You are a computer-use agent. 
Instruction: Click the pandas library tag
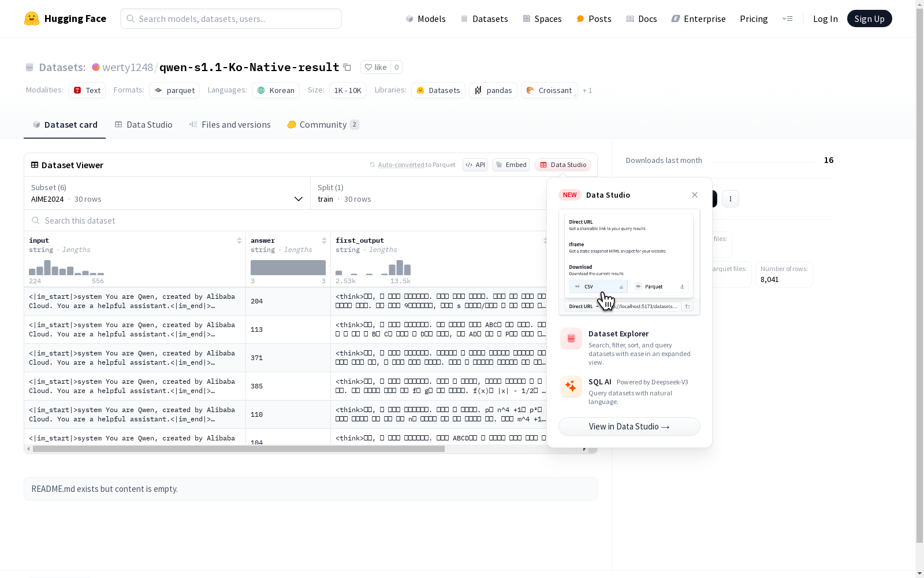494,90
